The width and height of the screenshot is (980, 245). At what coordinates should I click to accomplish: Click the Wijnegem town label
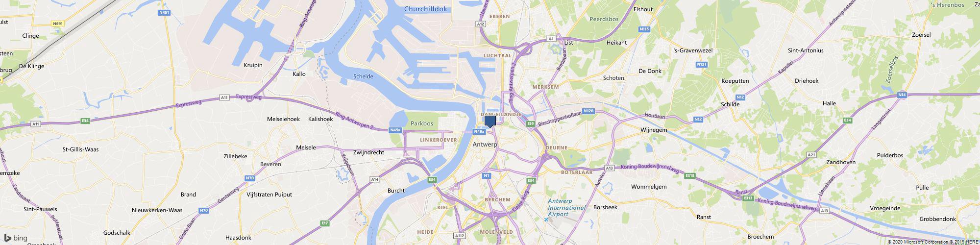click(x=654, y=130)
